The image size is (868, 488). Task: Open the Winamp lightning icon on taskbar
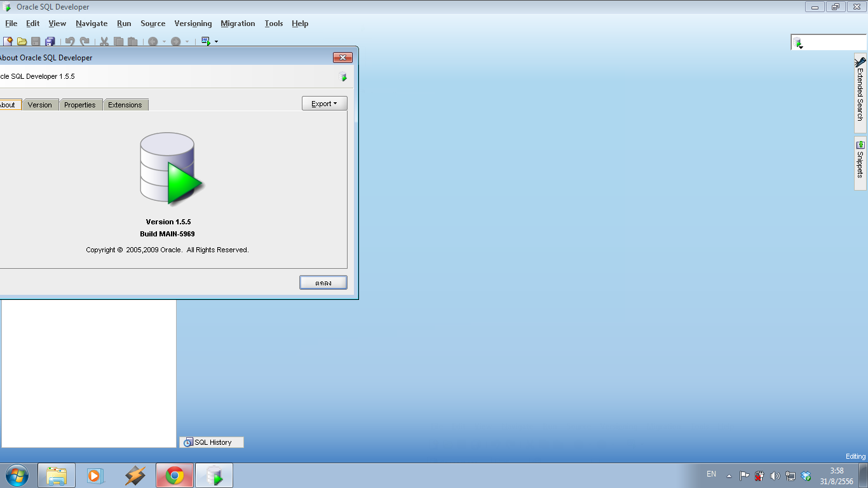(135, 475)
